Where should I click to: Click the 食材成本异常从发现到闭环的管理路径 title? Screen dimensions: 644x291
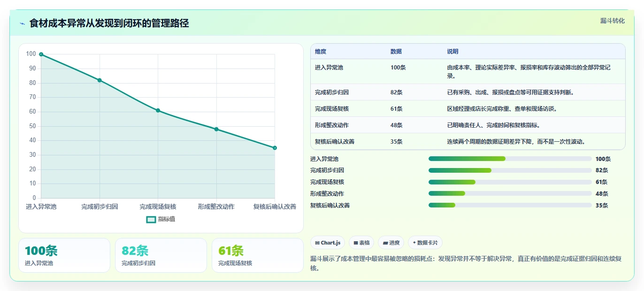pos(109,23)
